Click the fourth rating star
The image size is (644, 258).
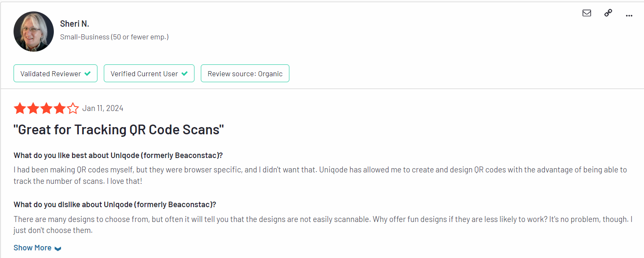point(59,108)
